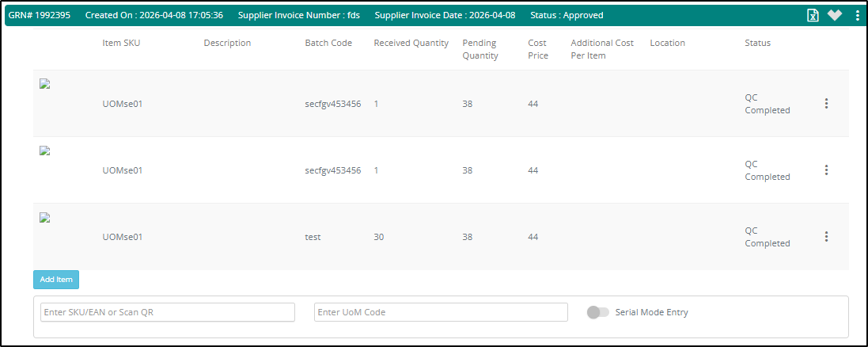Open three-dot menu for second UOMse01 row
The width and height of the screenshot is (868, 347).
[x=826, y=170]
